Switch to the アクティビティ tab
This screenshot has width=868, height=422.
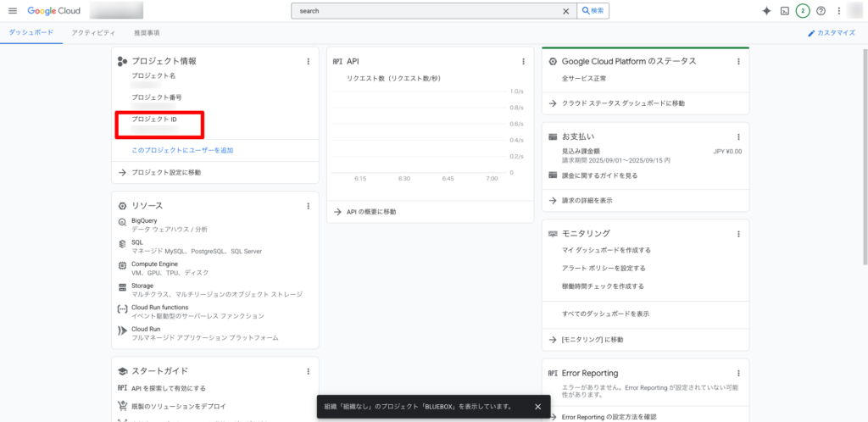pos(93,33)
